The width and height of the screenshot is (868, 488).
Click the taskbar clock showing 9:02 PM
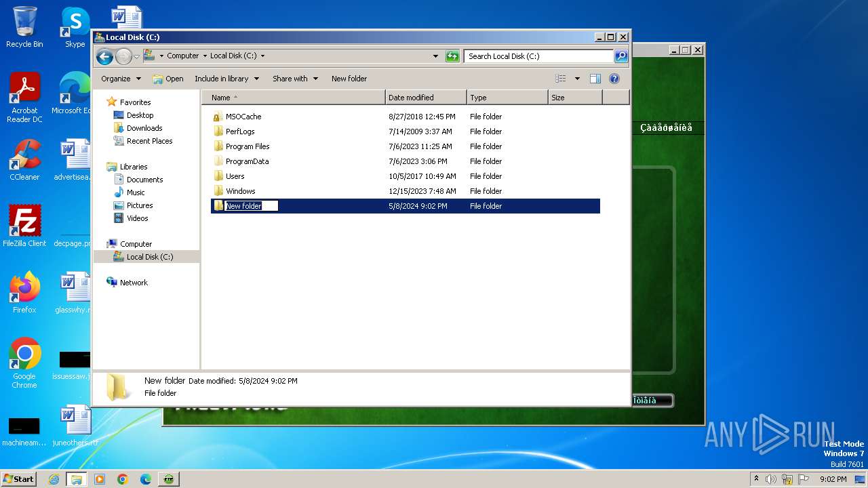(x=833, y=479)
